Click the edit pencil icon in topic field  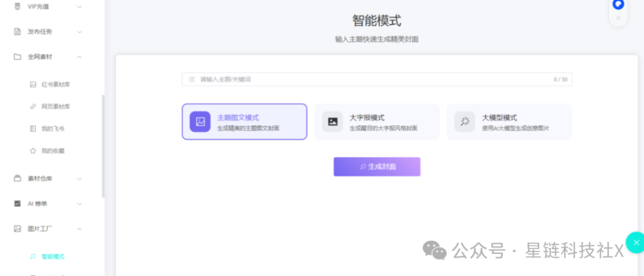point(192,79)
